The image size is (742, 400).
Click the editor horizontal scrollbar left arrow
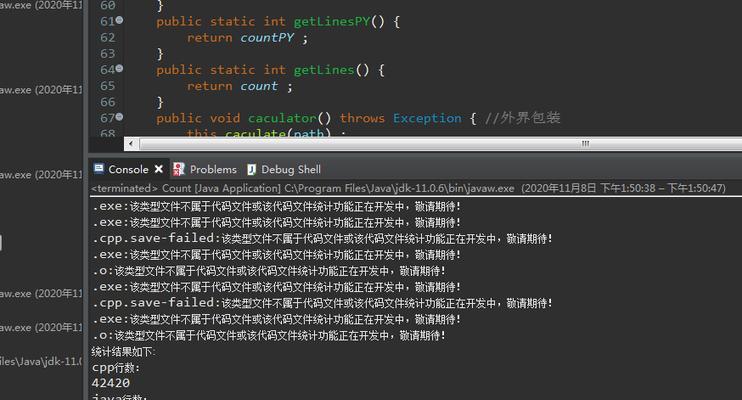click(x=131, y=143)
